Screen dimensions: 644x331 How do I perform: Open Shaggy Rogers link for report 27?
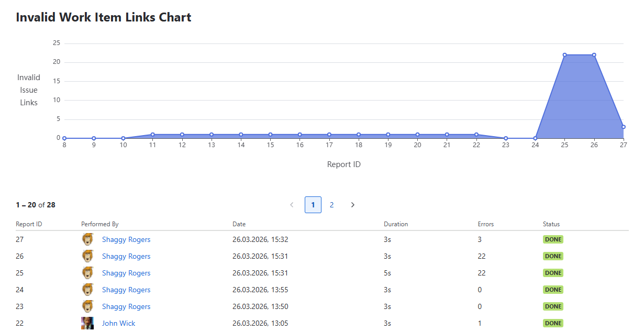click(x=126, y=239)
